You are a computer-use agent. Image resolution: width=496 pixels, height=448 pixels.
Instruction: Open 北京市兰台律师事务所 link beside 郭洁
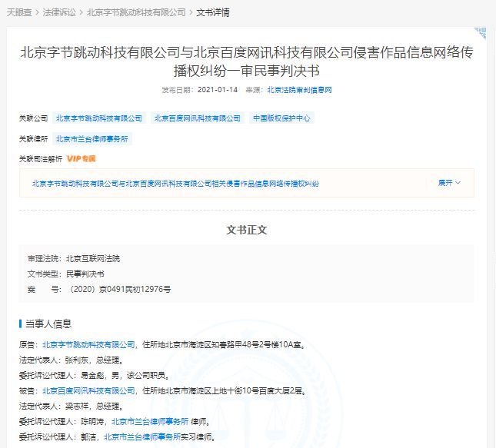pyautogui.click(x=142, y=436)
